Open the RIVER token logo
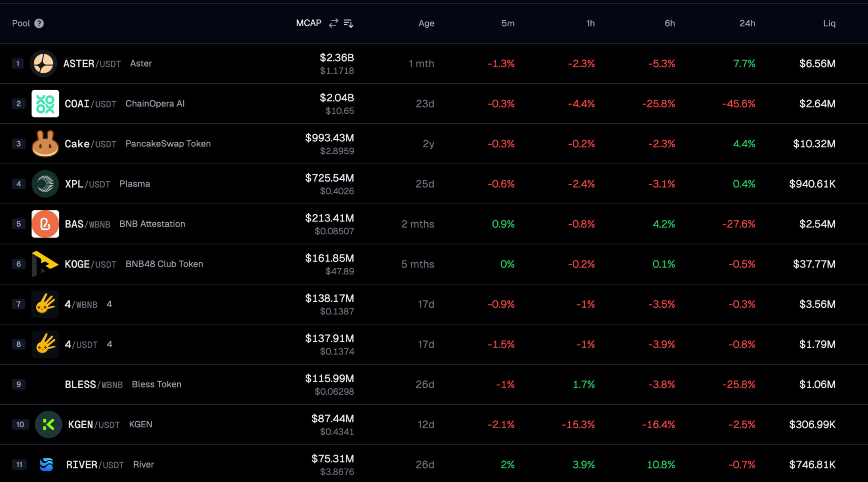Screen dimensions: 868x482 pos(47,464)
